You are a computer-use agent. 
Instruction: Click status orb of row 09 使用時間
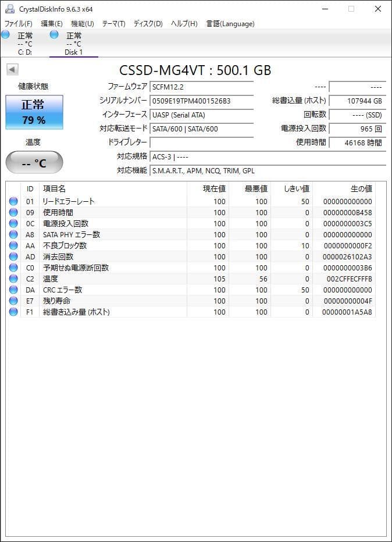click(13, 212)
